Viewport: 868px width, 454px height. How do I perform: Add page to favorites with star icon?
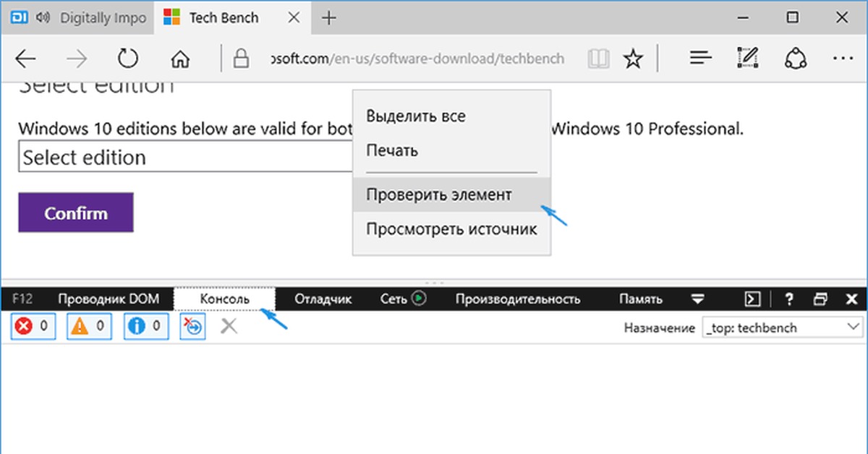634,59
